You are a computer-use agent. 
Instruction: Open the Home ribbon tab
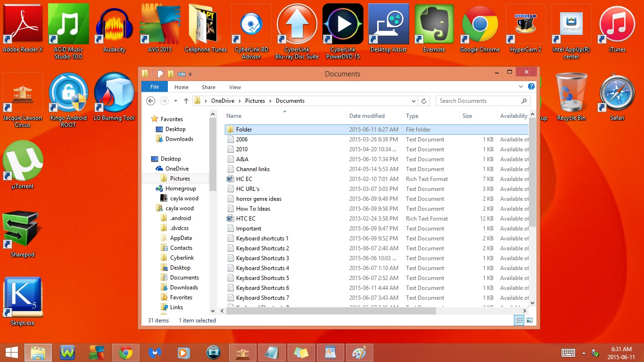182,87
